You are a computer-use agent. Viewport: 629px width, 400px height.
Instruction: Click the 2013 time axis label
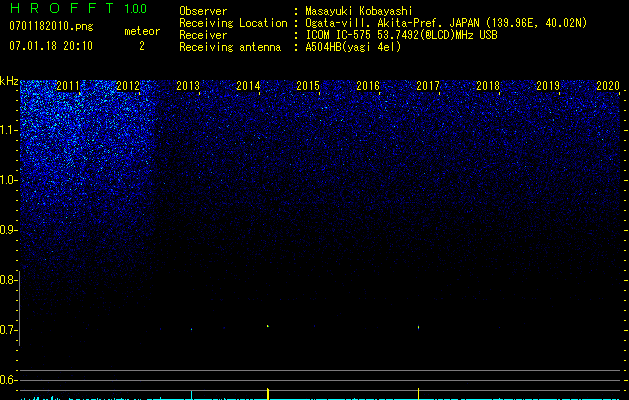(188, 85)
